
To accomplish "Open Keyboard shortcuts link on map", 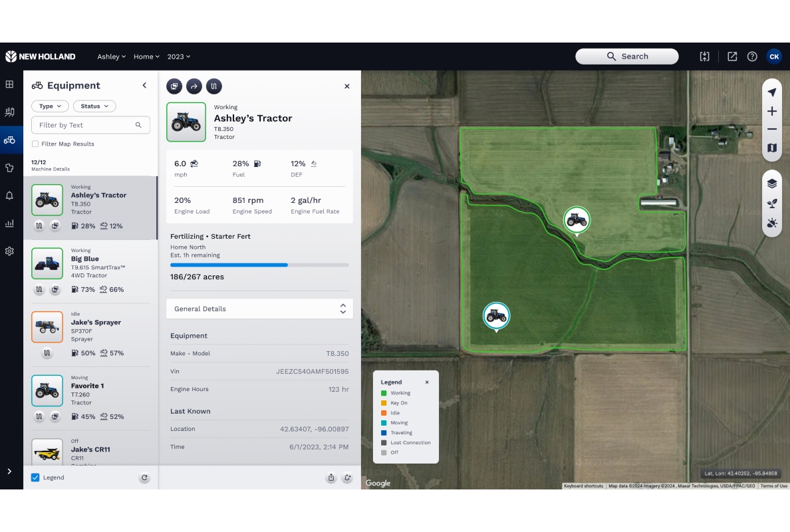I will click(583, 486).
